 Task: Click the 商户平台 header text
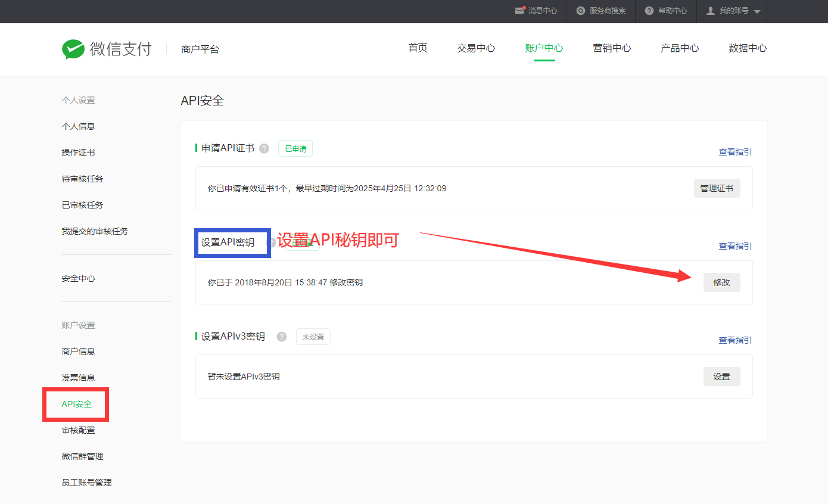pyautogui.click(x=200, y=49)
